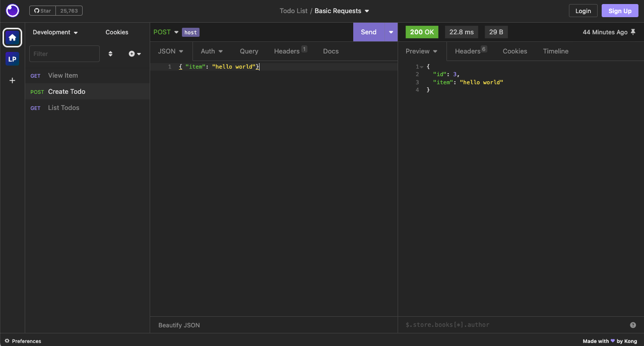
Task: Click the help icon in response filter
Action: pos(633,325)
